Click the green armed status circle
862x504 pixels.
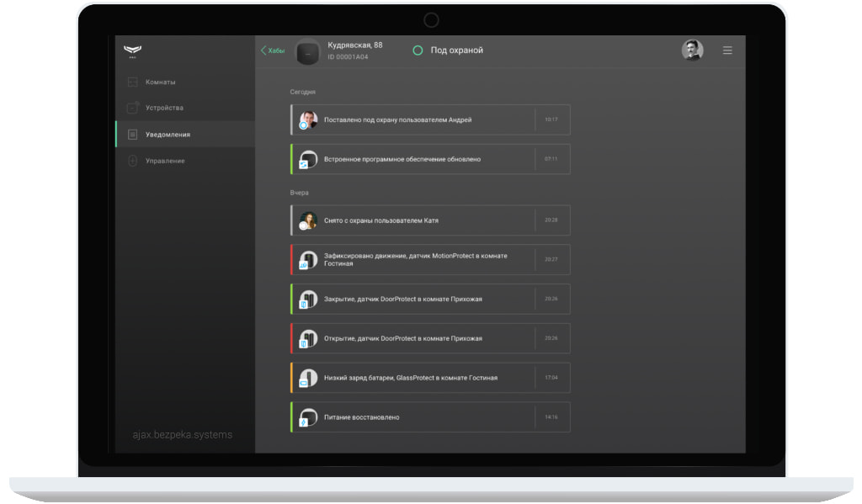(x=418, y=50)
